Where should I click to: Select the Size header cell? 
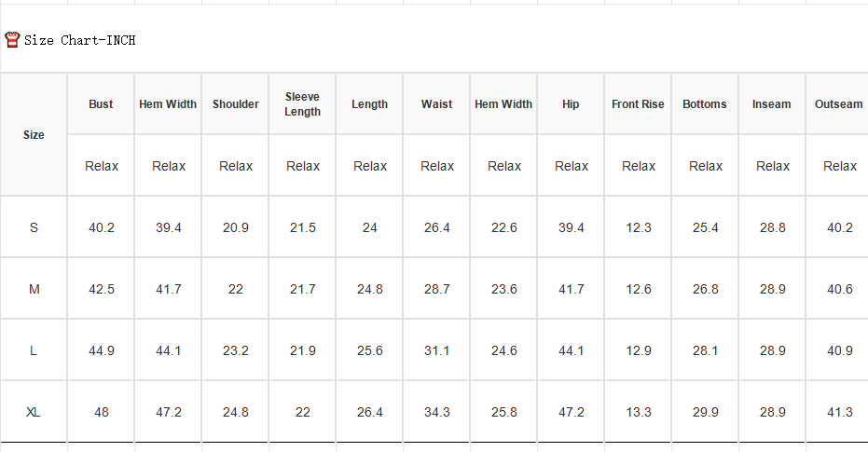coord(34,135)
